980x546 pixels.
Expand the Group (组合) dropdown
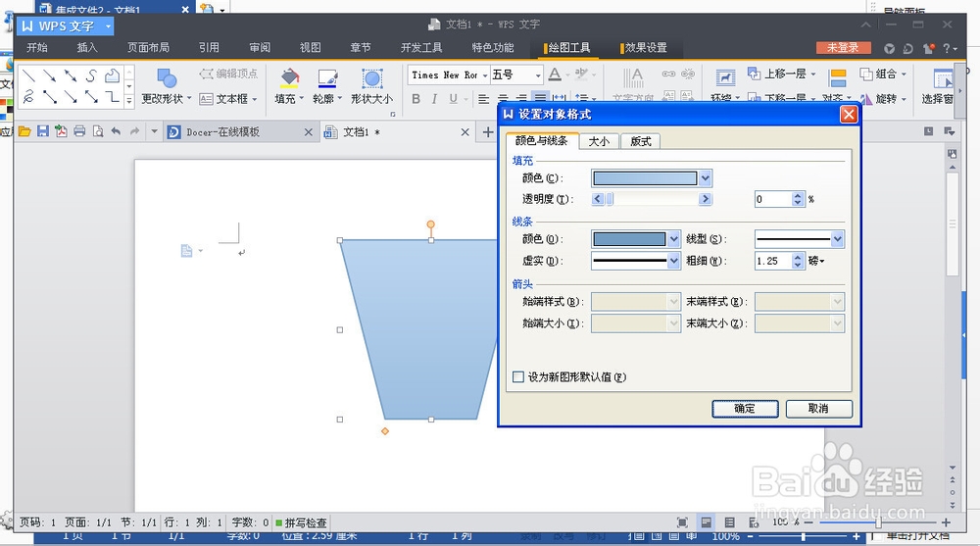904,74
